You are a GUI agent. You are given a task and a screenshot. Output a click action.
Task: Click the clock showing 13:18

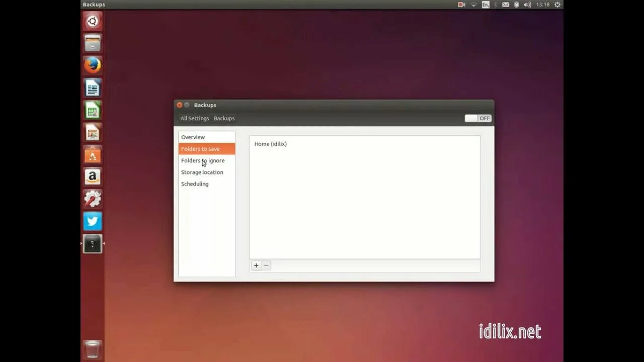pyautogui.click(x=543, y=5)
